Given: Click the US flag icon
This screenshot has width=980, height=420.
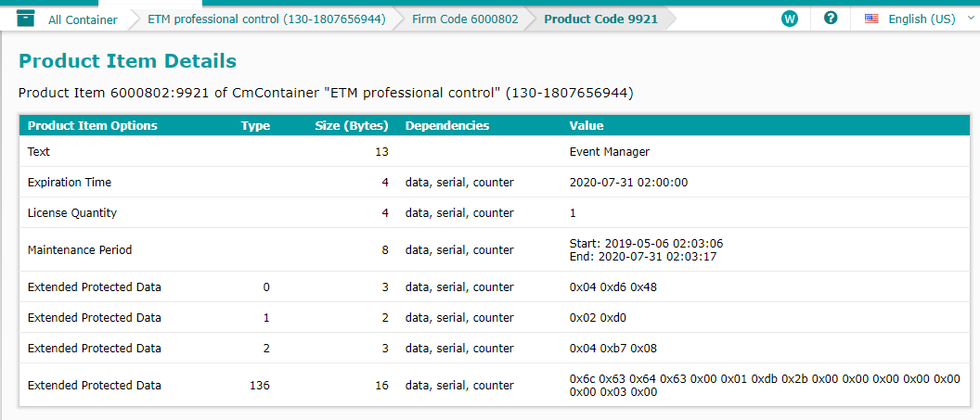Looking at the screenshot, I should coord(871,19).
